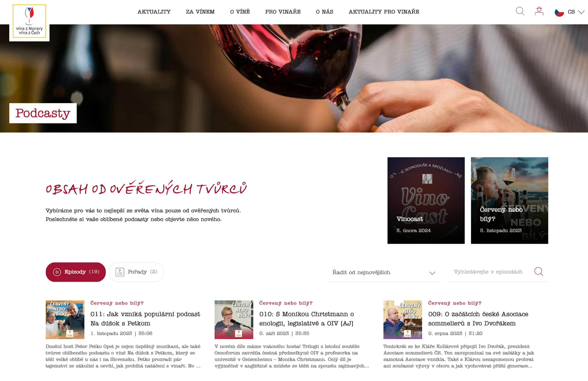Switch to the Pořady (2) tab

(136, 272)
